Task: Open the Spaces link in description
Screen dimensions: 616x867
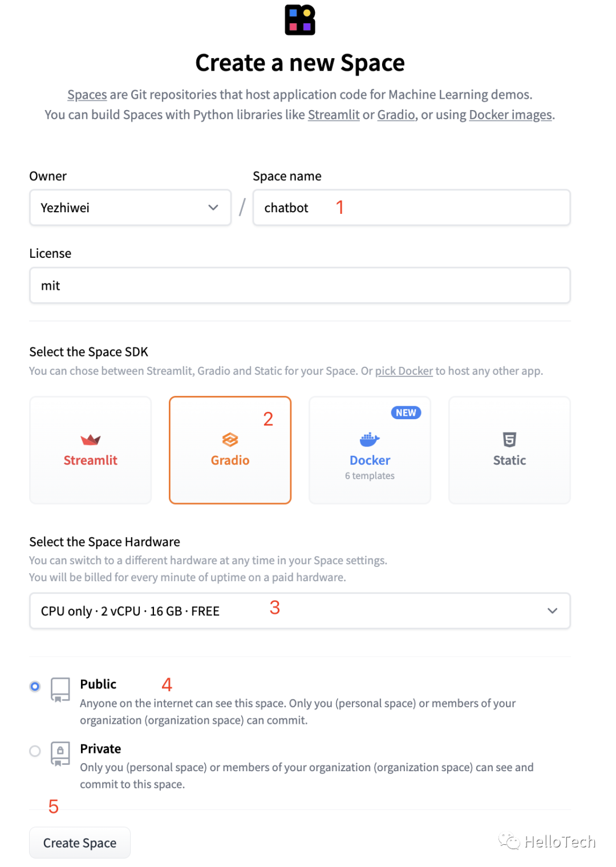Action: (87, 95)
